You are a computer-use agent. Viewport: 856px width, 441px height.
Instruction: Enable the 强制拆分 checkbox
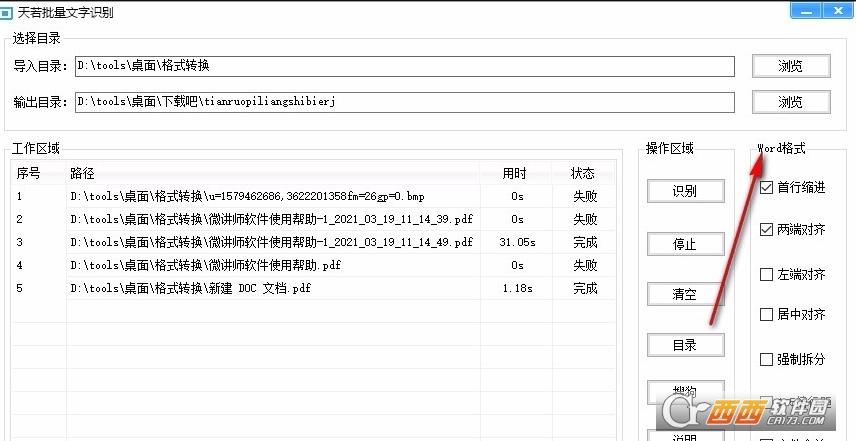pos(766,359)
